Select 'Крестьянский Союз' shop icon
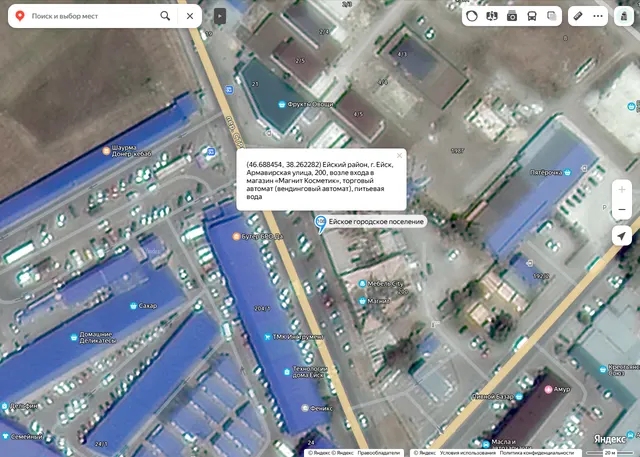The image size is (640, 457). coord(603,370)
